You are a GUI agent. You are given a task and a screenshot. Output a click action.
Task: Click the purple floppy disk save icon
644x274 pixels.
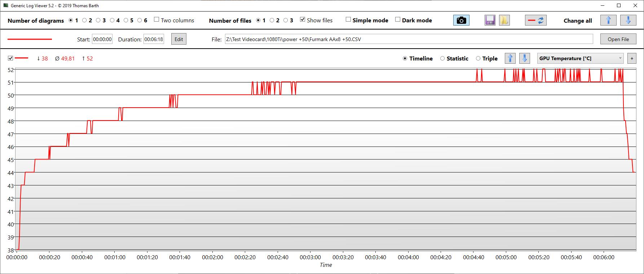[x=490, y=21]
